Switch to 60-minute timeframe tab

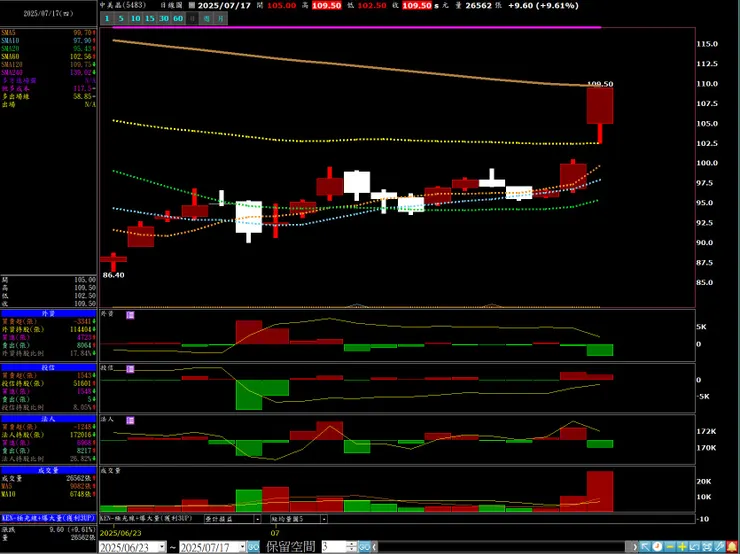(178, 18)
